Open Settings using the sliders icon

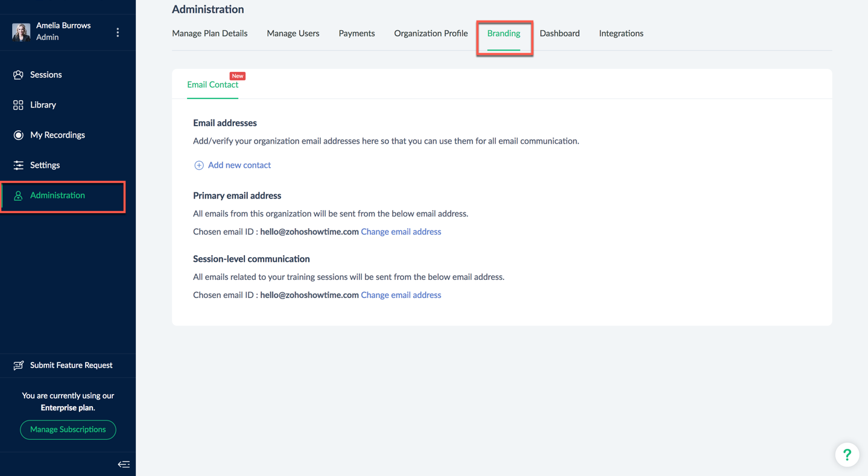pyautogui.click(x=18, y=165)
